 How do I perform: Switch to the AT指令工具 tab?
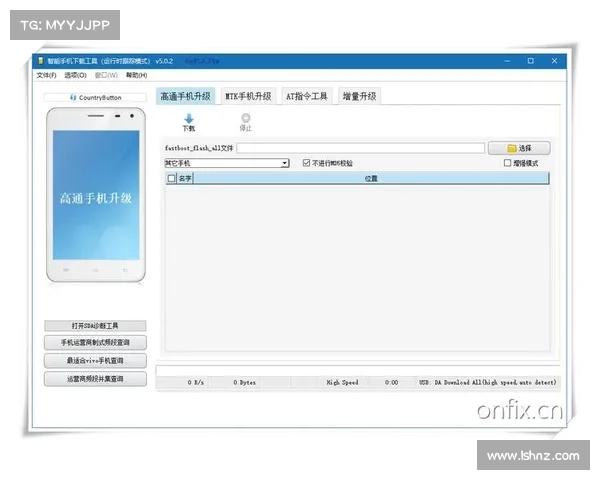coord(307,96)
